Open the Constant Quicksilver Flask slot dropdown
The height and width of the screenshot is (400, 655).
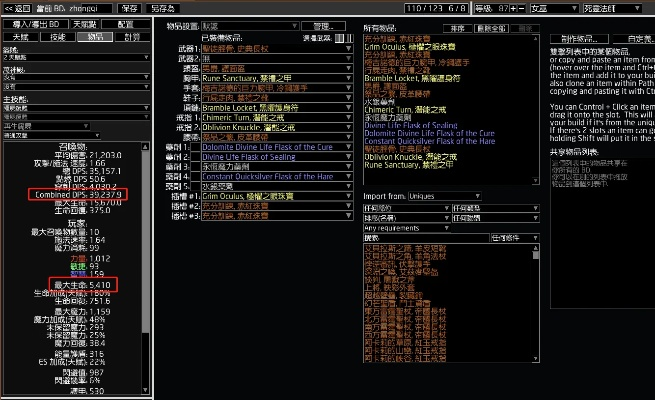pos(277,176)
